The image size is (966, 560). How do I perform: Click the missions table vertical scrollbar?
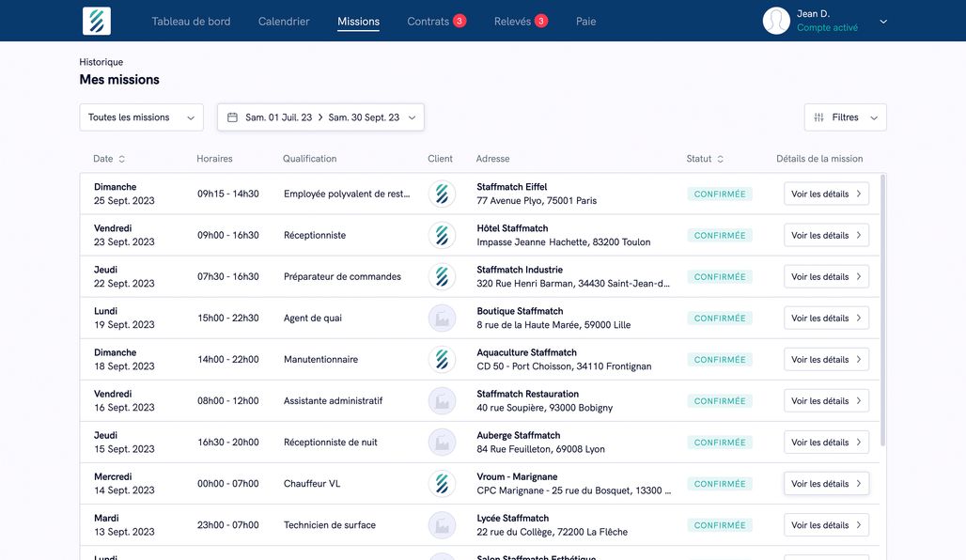[882, 310]
